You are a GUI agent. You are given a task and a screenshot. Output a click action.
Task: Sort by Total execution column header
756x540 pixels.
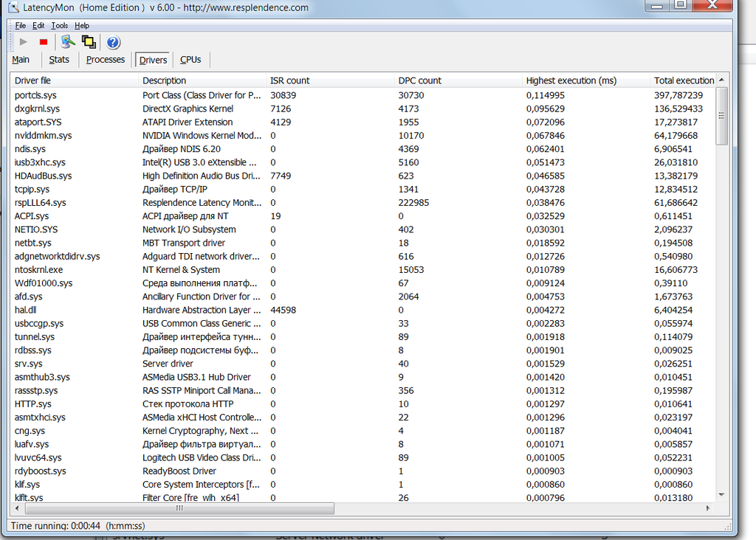[x=683, y=80]
